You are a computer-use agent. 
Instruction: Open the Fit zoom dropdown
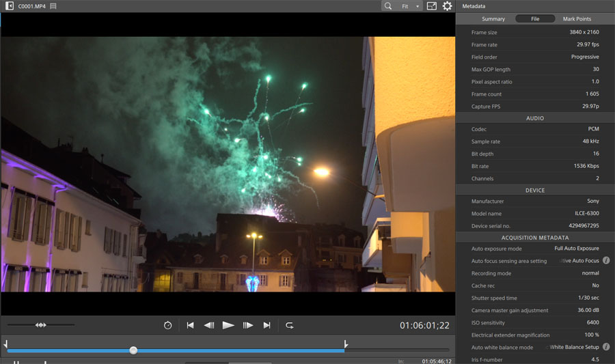(410, 6)
